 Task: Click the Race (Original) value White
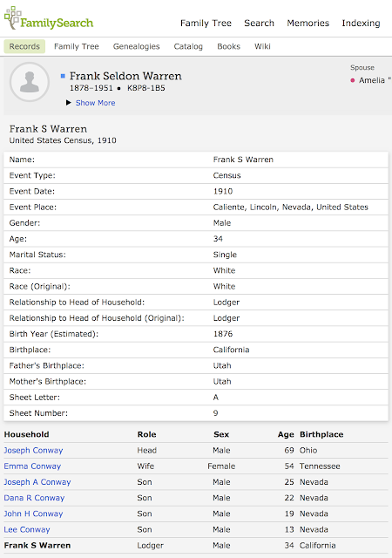224,287
